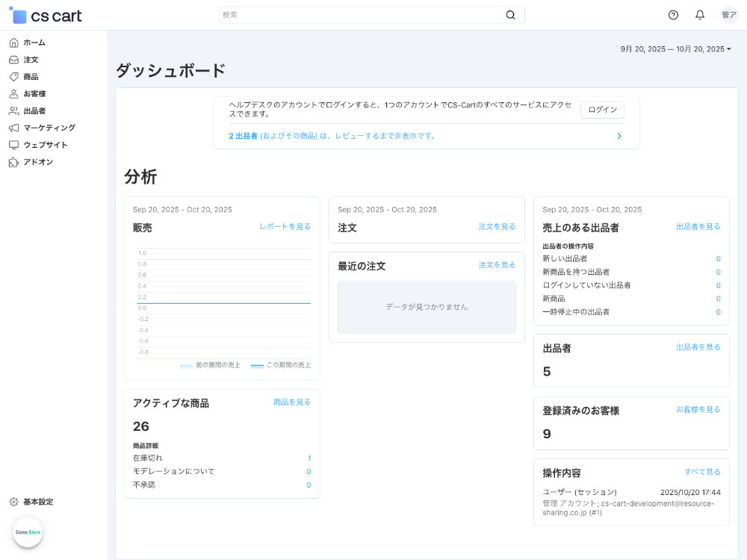Open the ウェブサイト menu item
Image resolution: width=747 pixels, height=560 pixels.
[45, 145]
